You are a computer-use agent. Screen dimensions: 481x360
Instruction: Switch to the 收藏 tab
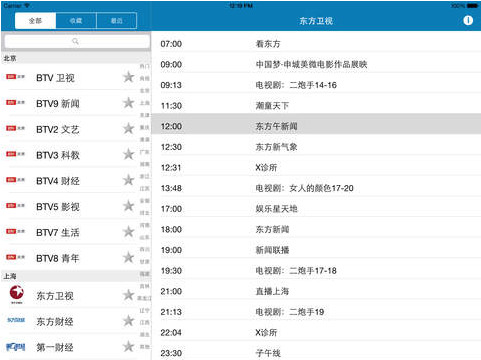pyautogui.click(x=76, y=21)
